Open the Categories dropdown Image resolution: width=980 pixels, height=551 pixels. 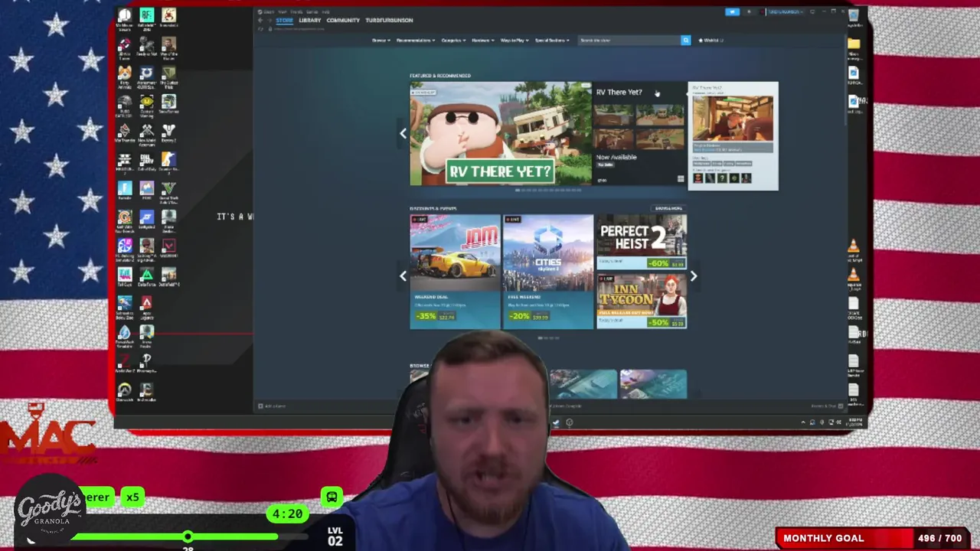pos(453,40)
